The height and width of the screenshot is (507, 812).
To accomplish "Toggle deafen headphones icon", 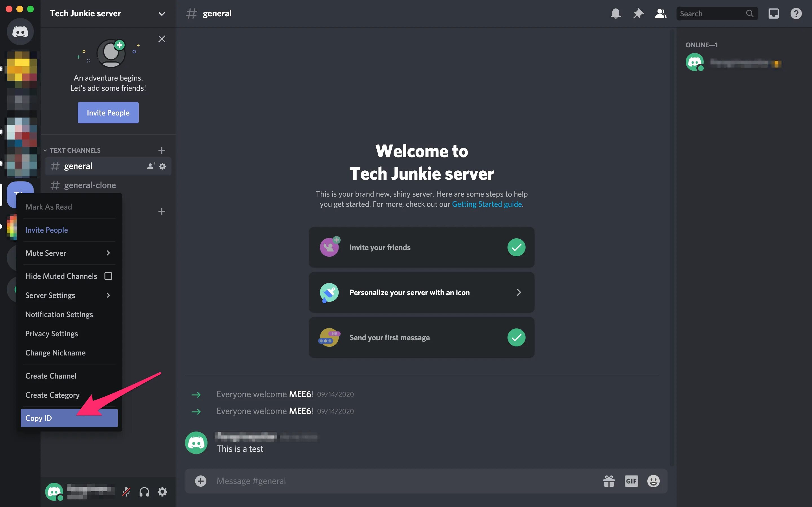I will point(144,492).
